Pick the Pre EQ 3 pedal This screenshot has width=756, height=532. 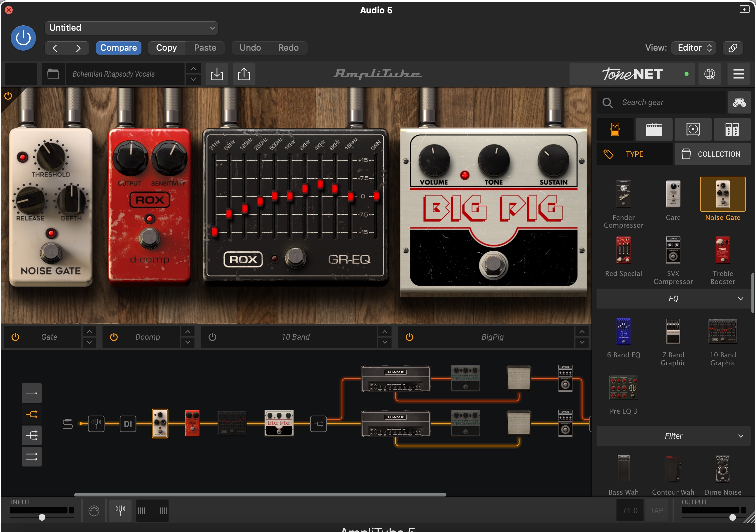(x=624, y=395)
